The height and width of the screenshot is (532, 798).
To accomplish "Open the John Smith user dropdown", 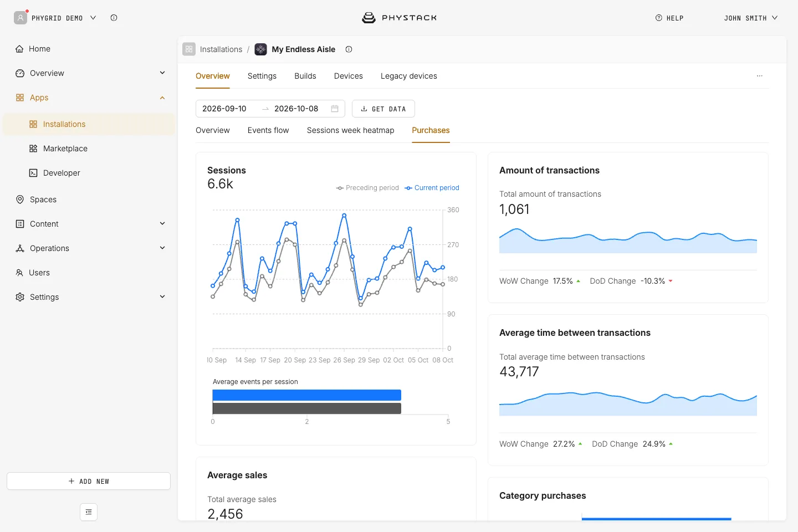I will pyautogui.click(x=751, y=18).
